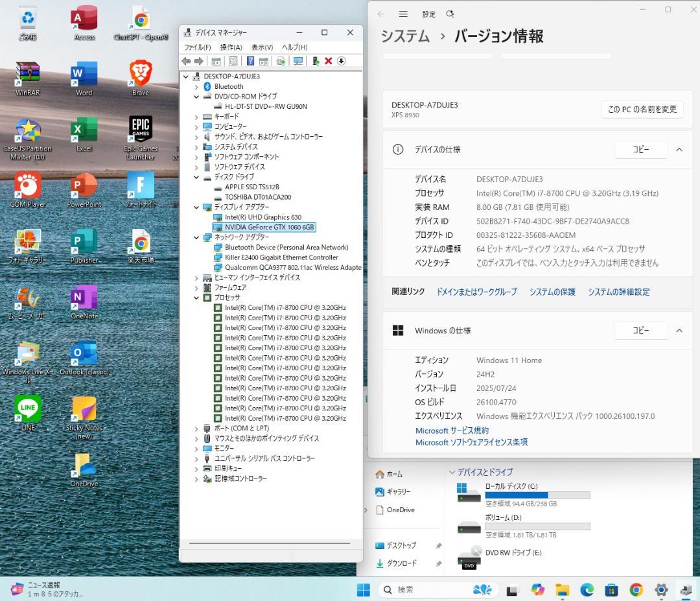Click the コピー button for Windows の仕様

[x=640, y=330]
